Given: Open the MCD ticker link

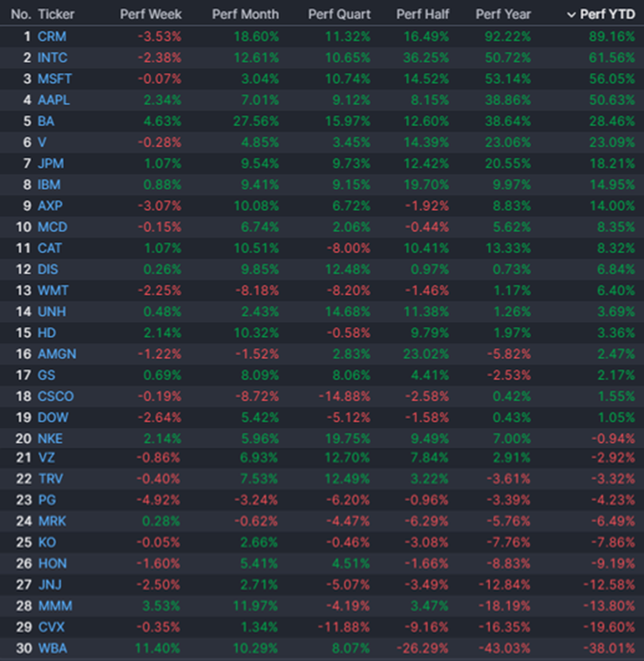Looking at the screenshot, I should click(x=53, y=227).
